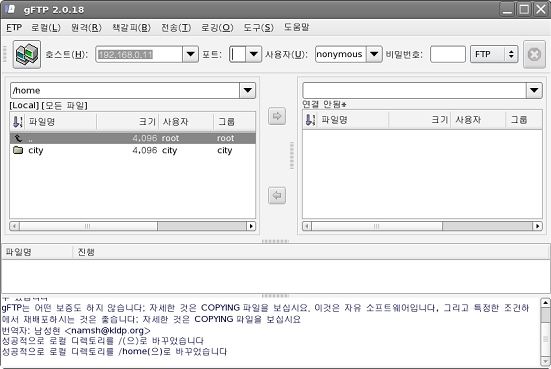Click the remote 사용자 column header

478,120
